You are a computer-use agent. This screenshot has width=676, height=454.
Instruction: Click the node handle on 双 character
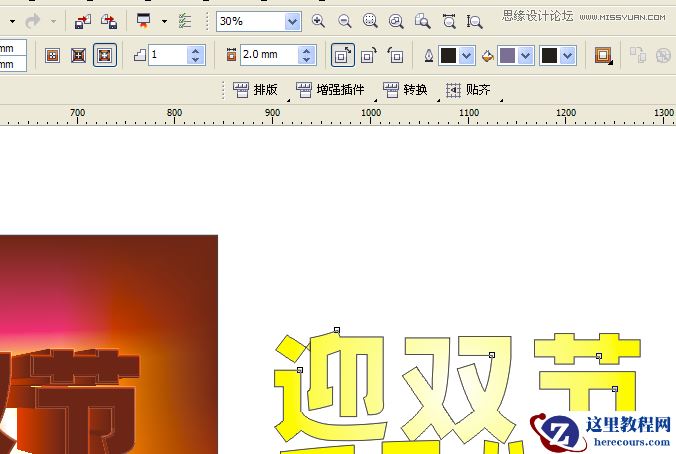(492, 355)
